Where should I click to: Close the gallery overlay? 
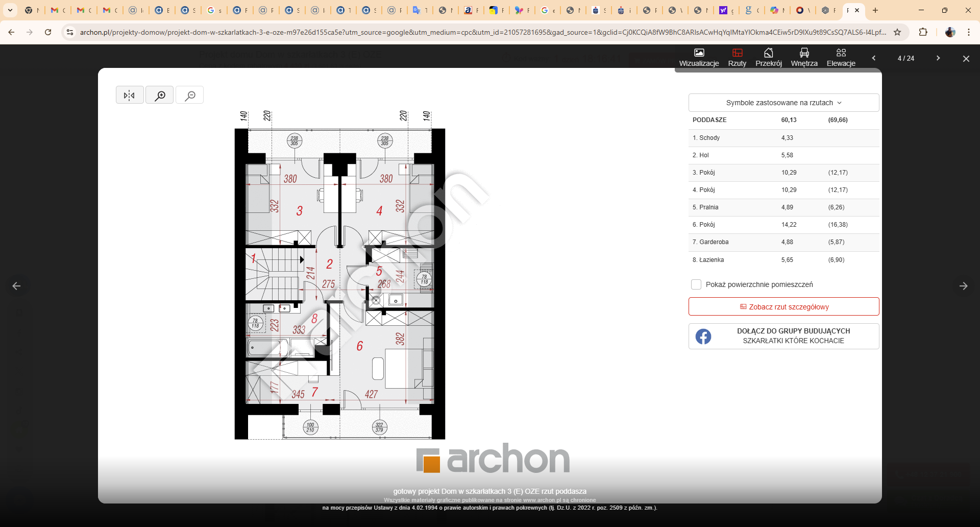click(966, 59)
